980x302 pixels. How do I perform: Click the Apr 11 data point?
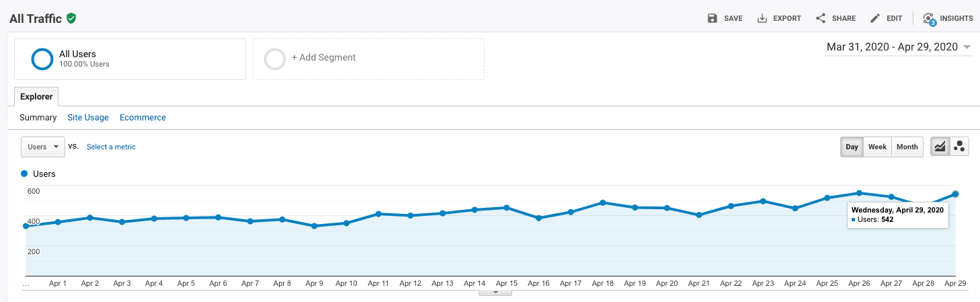tap(378, 214)
